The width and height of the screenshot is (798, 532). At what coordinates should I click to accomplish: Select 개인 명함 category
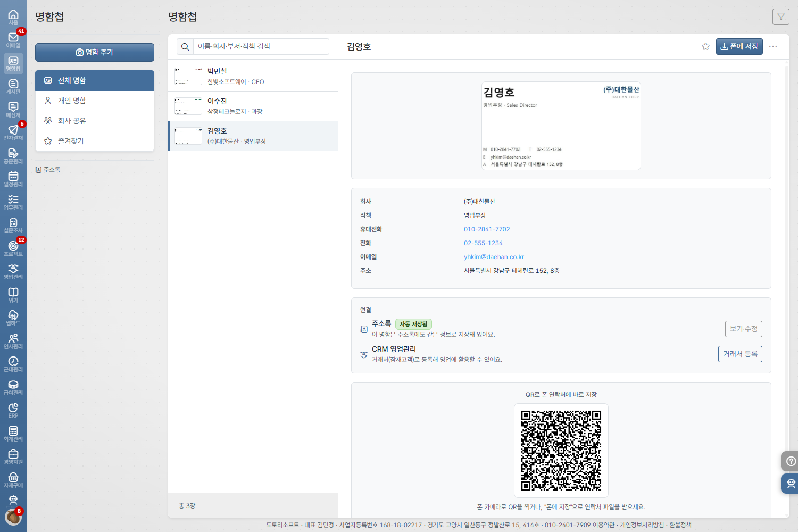tap(95, 101)
